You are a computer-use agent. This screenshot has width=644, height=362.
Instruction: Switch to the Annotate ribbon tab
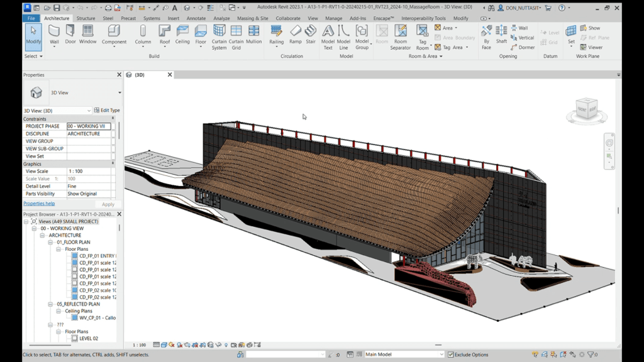tap(196, 18)
